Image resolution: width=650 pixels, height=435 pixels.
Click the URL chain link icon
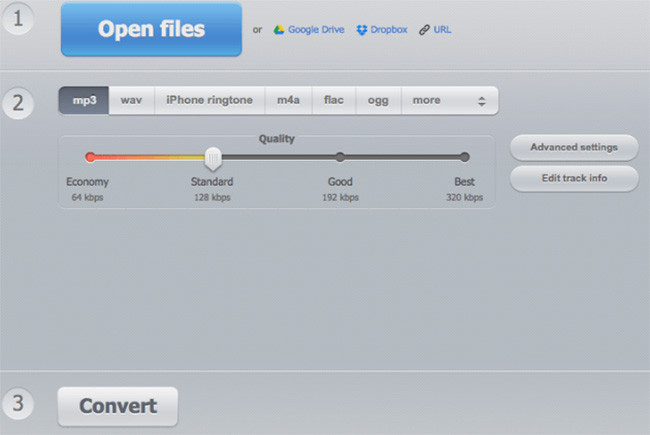click(x=426, y=30)
